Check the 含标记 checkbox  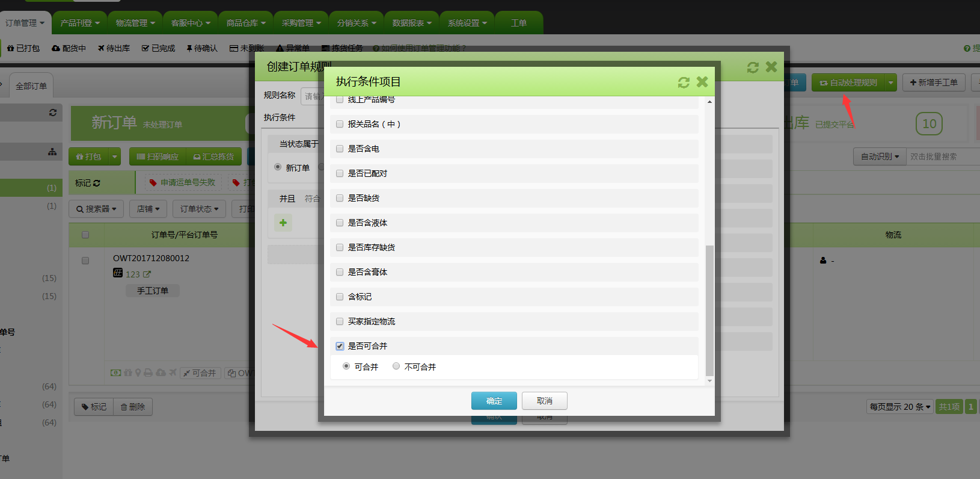340,297
